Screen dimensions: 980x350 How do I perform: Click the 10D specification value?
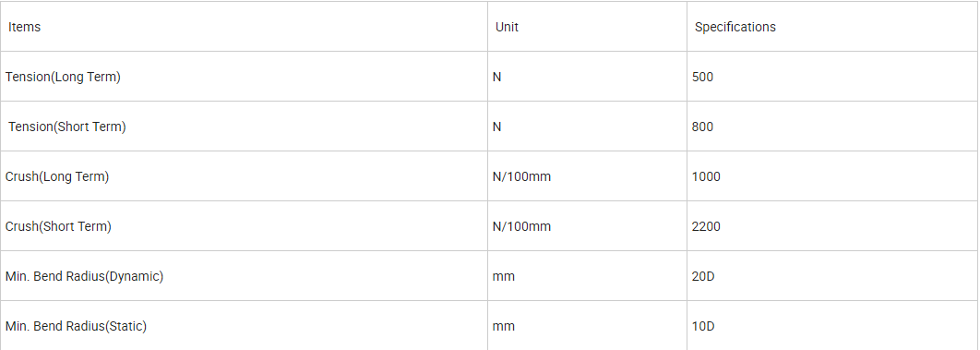pos(703,327)
